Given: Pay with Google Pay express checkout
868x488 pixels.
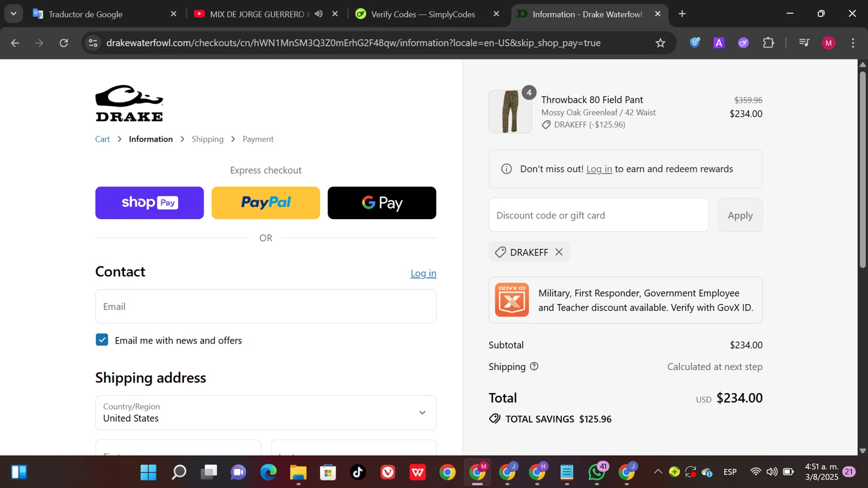Looking at the screenshot, I should 382,203.
